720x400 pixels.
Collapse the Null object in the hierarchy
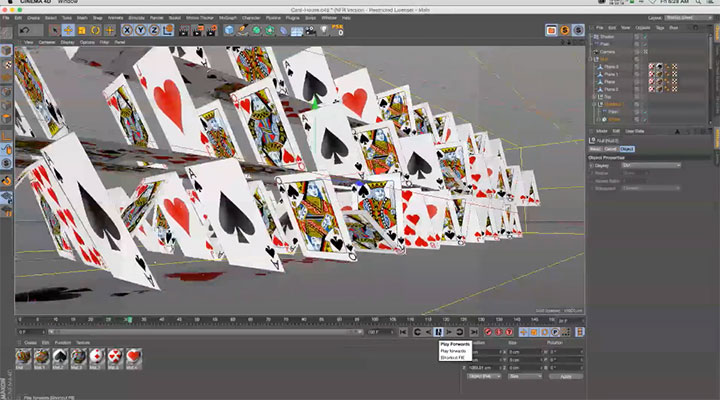[591, 59]
